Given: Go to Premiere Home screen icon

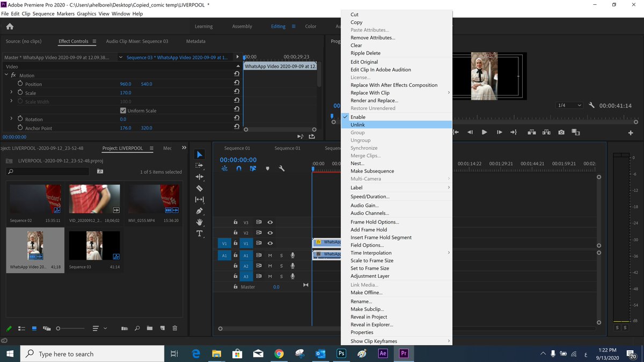Looking at the screenshot, I should pos(10,26).
